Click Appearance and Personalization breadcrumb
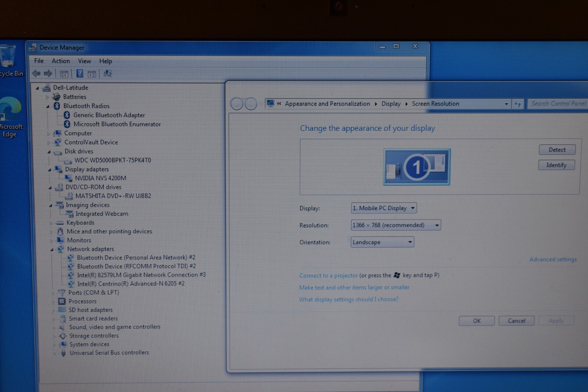This screenshot has height=392, width=588. 327,104
